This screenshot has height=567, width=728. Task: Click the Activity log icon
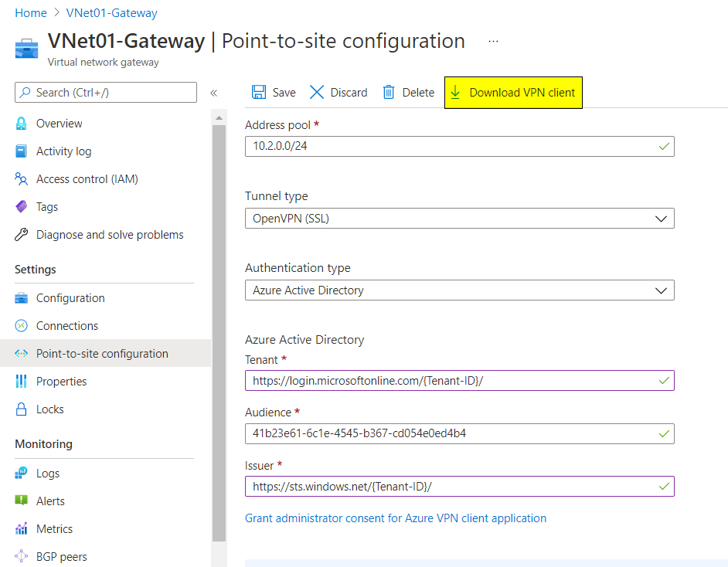22,151
